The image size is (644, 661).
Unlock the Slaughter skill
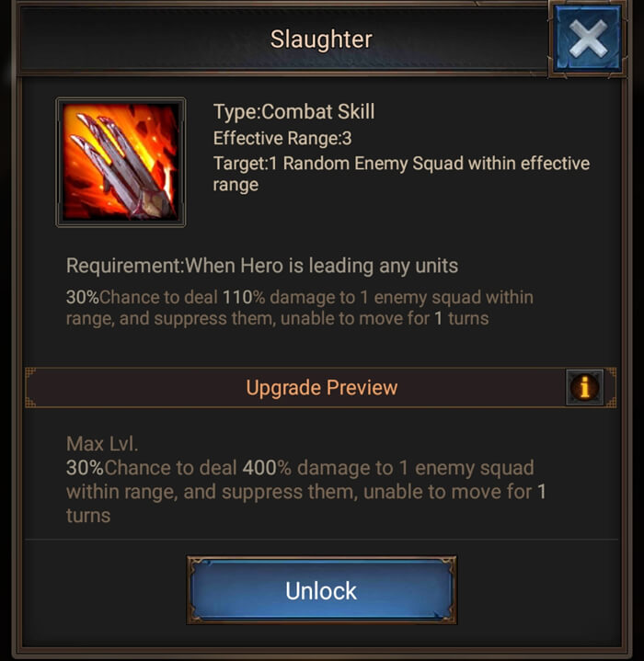pos(321,590)
